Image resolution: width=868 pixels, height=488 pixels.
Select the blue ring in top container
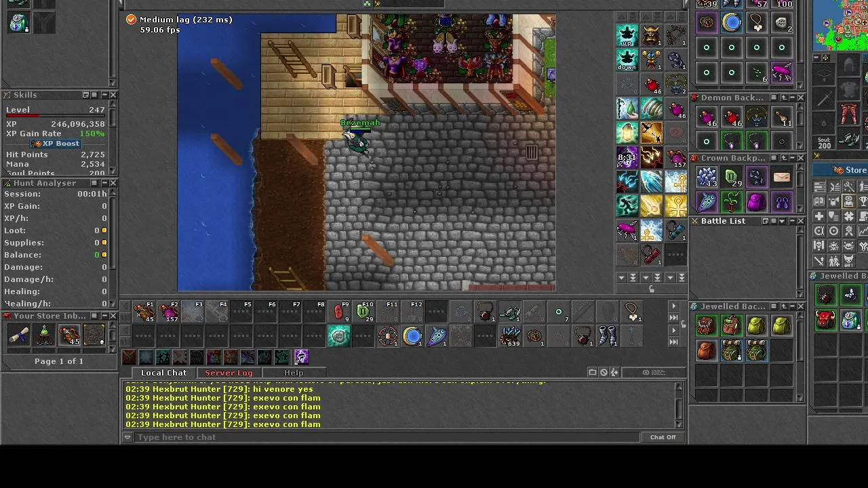click(x=732, y=22)
